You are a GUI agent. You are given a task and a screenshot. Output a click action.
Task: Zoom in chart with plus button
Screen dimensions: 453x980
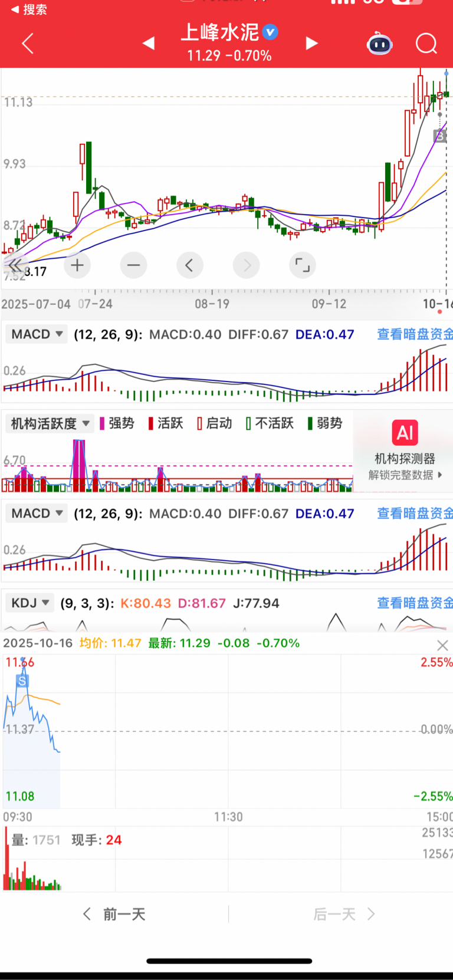click(x=77, y=265)
